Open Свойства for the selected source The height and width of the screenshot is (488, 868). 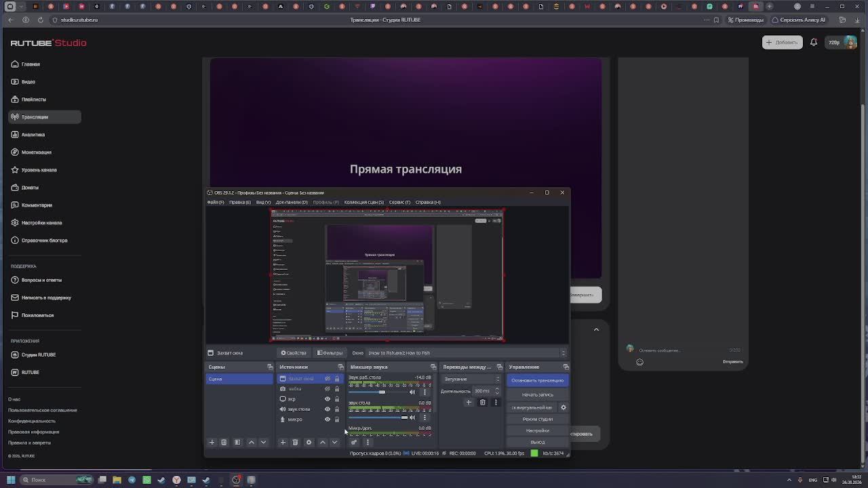(x=294, y=352)
